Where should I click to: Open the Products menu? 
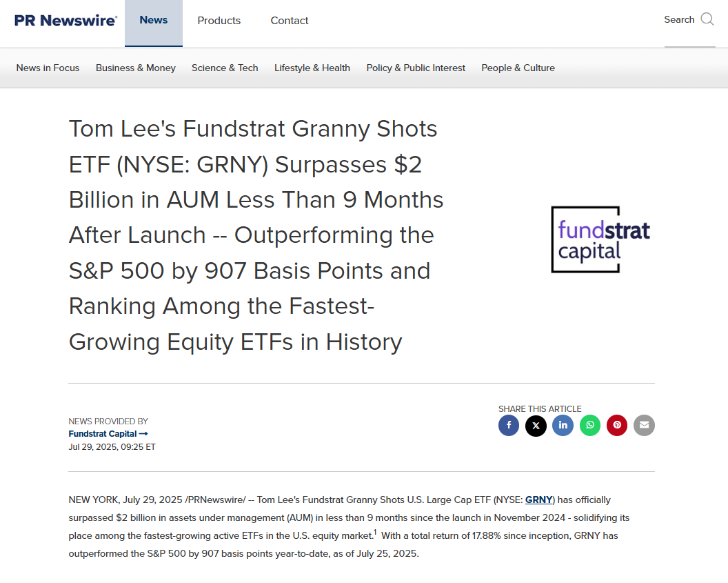click(219, 21)
